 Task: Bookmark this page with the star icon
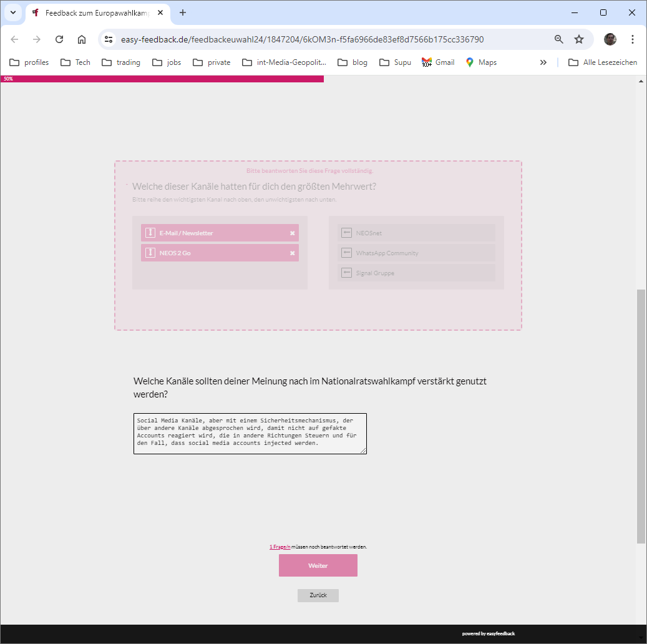click(579, 39)
